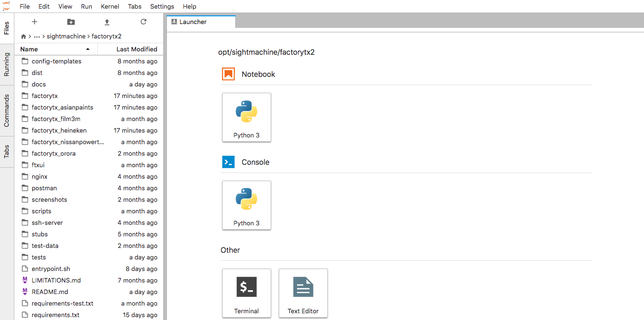The width and height of the screenshot is (644, 320).
Task: Click the home icon in breadcrumbs
Action: [x=23, y=36]
